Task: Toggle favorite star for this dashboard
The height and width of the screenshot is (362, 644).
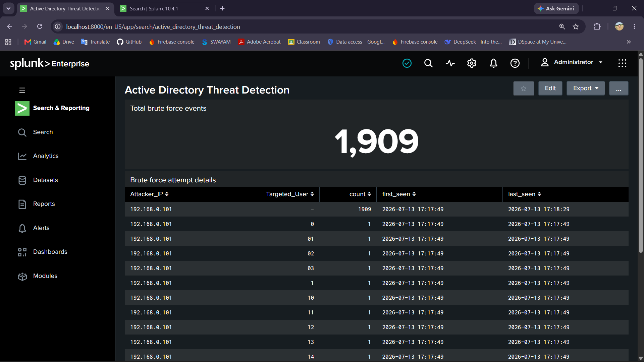Action: (x=524, y=88)
